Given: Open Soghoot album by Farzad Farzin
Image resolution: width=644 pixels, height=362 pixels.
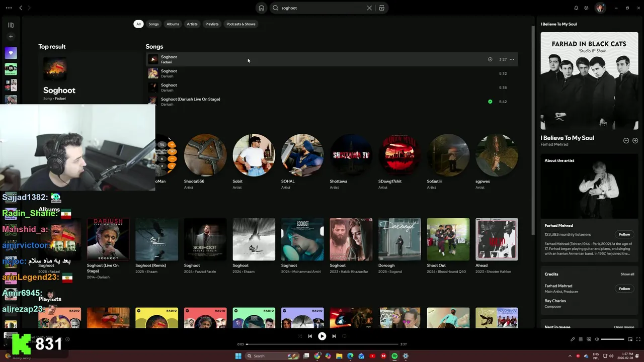Looking at the screenshot, I should coord(205,246).
